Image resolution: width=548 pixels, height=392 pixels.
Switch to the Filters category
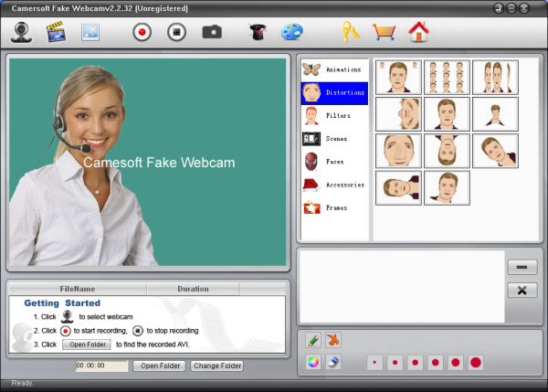tap(334, 116)
